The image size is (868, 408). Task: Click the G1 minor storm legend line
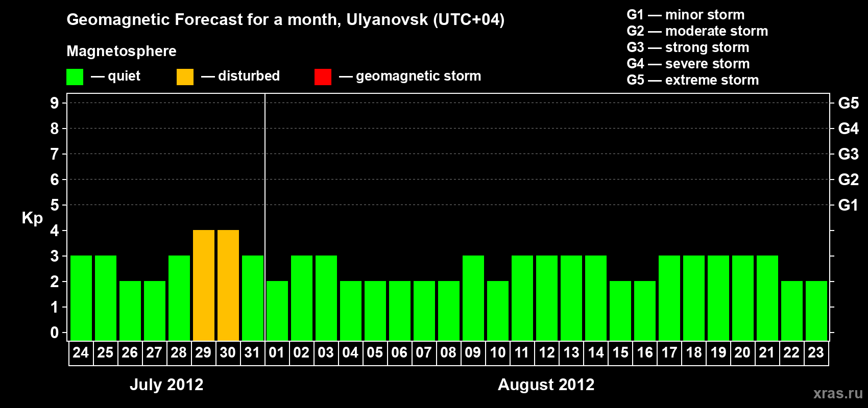(686, 15)
